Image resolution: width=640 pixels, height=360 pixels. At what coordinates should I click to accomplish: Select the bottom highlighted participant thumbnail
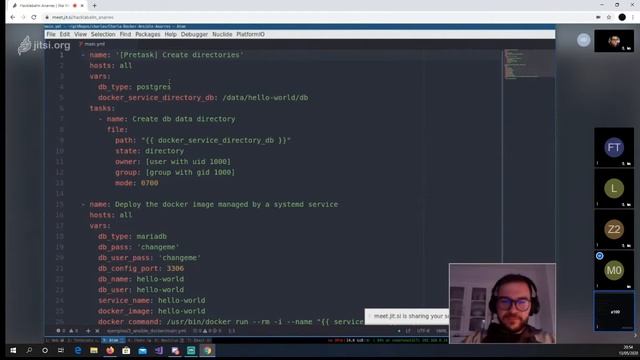[x=614, y=311]
